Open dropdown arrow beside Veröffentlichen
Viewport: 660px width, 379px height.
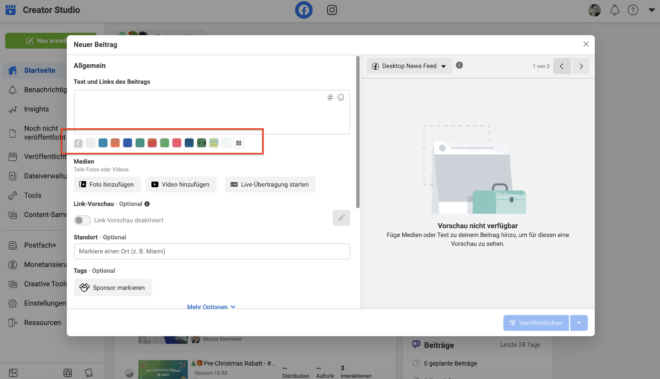point(579,323)
